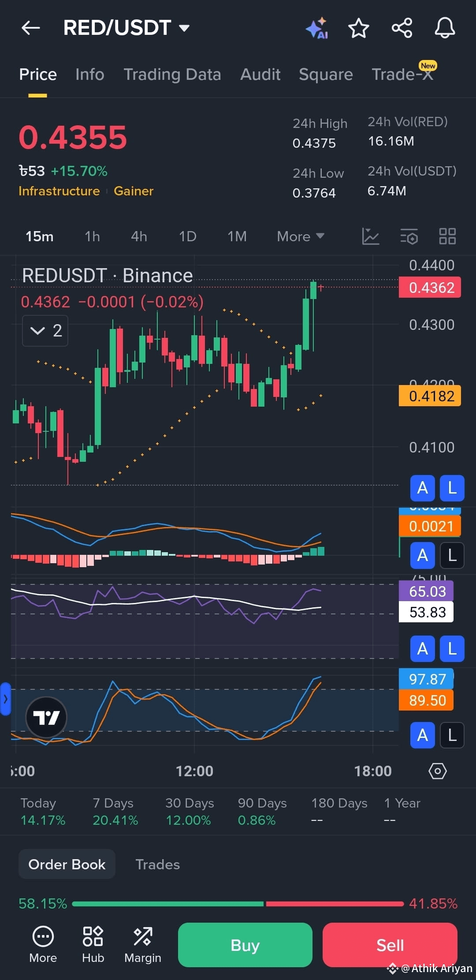Toggle log scale L on MACD pane
476x980 pixels.
coord(452,555)
